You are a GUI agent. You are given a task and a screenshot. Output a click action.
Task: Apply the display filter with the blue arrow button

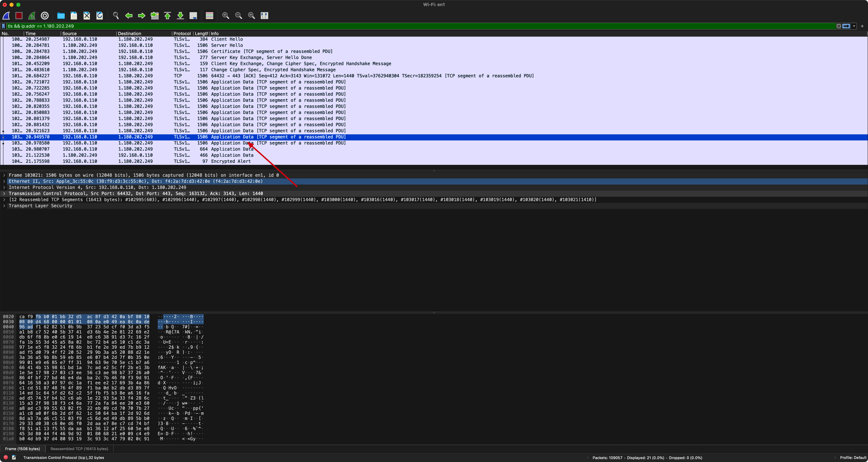tap(846, 26)
